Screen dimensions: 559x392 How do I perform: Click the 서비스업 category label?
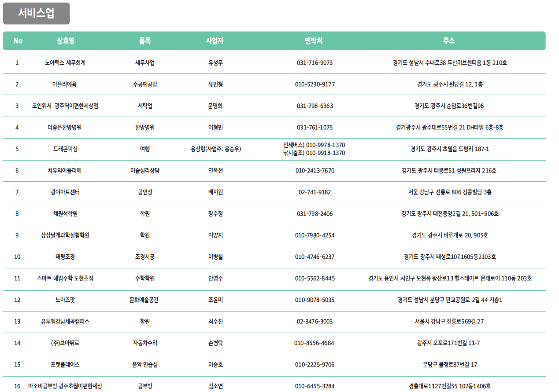36,14
